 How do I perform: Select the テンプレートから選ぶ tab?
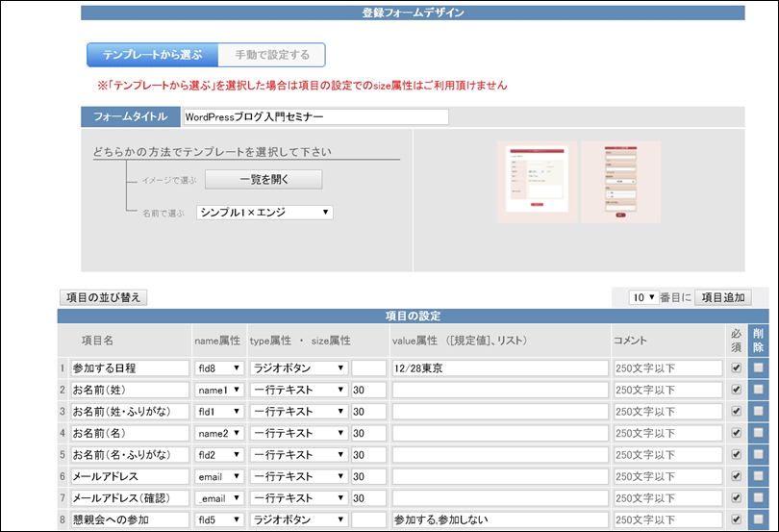[153, 55]
